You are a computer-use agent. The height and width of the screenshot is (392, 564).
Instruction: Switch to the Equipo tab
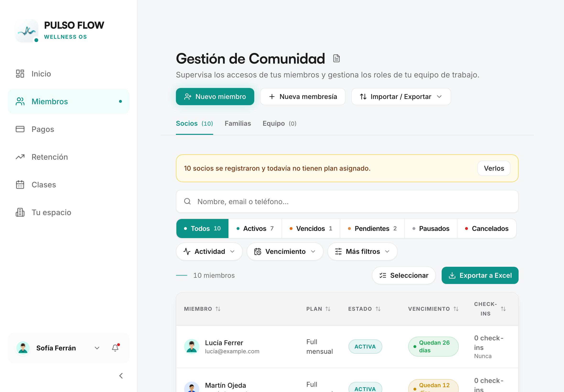click(x=279, y=123)
